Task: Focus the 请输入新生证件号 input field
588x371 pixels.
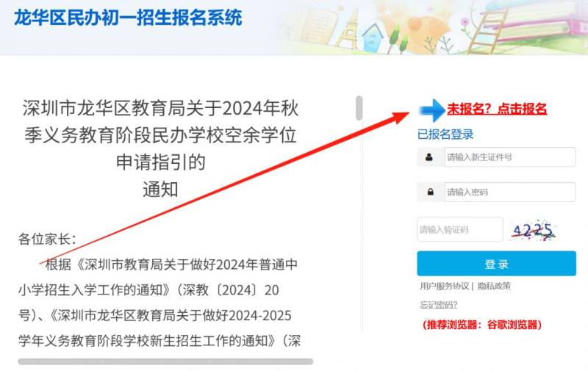Action: [510, 157]
